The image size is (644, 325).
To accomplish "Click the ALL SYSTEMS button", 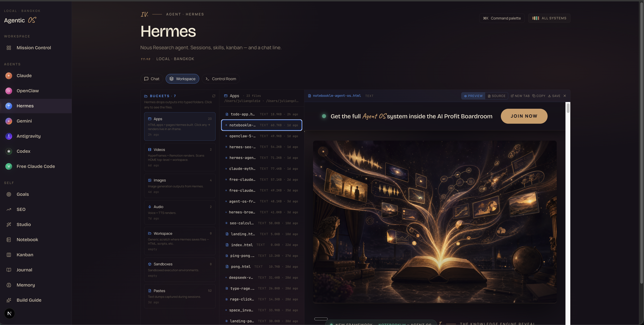I will [x=549, y=18].
